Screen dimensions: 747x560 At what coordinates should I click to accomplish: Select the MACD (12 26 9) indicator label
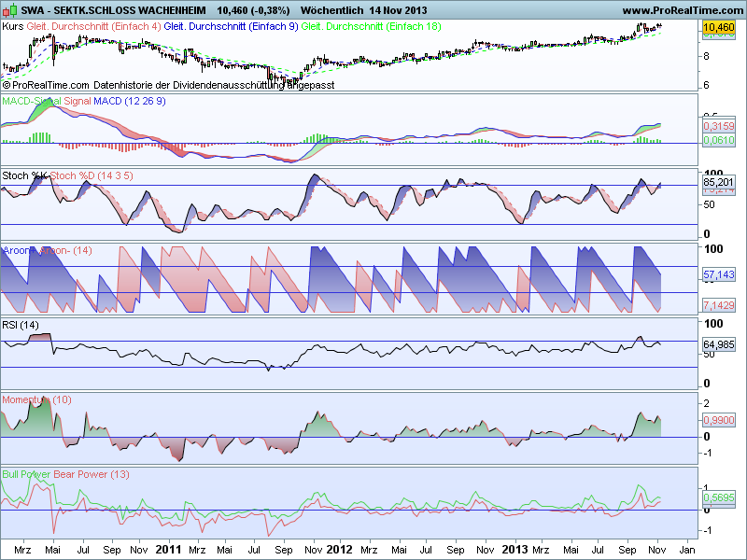(130, 101)
